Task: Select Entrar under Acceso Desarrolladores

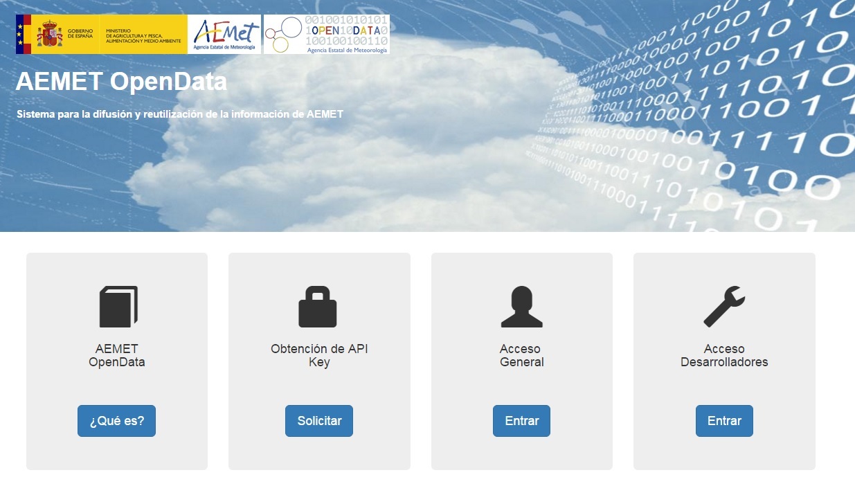Action: pos(724,421)
